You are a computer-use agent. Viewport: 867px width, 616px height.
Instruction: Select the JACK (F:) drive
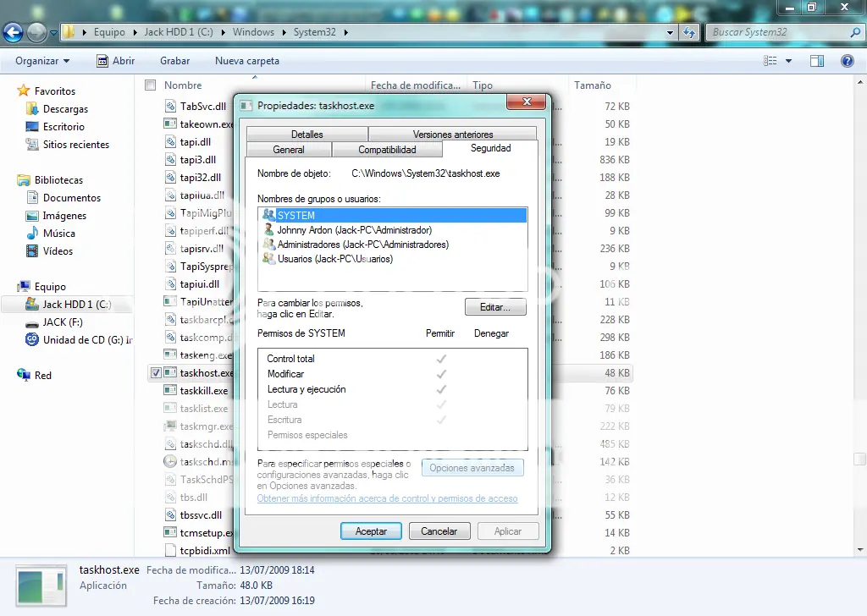pos(63,322)
